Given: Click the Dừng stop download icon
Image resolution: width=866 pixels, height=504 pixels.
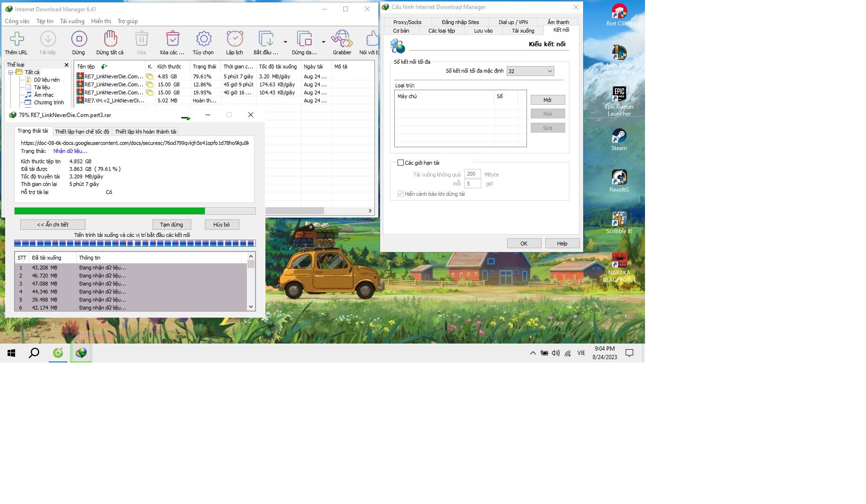Looking at the screenshot, I should click(79, 39).
